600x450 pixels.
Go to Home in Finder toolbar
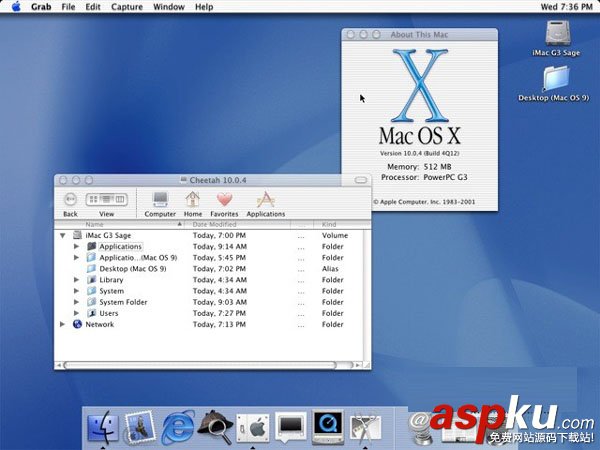pyautogui.click(x=192, y=204)
